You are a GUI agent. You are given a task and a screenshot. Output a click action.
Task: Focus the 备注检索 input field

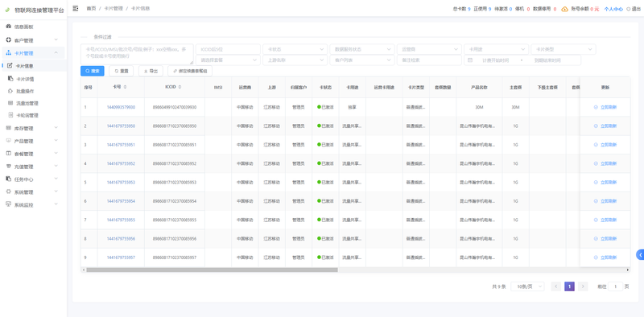pyautogui.click(x=429, y=60)
